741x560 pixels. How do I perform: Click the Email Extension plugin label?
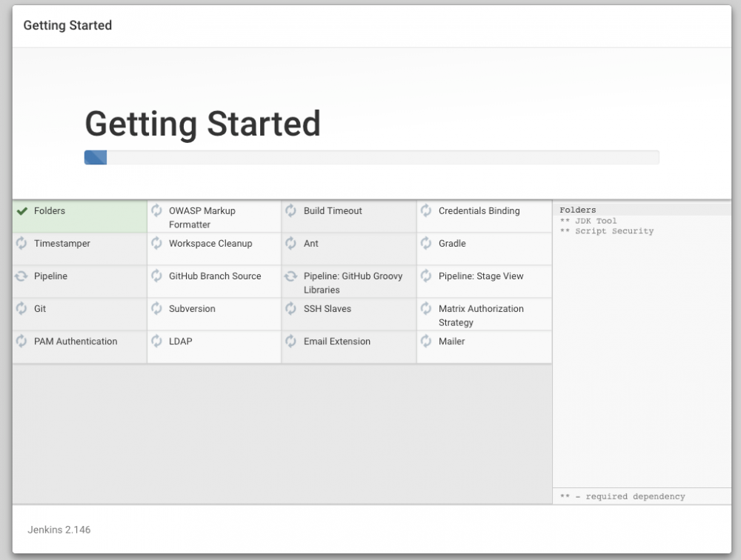[x=337, y=341]
